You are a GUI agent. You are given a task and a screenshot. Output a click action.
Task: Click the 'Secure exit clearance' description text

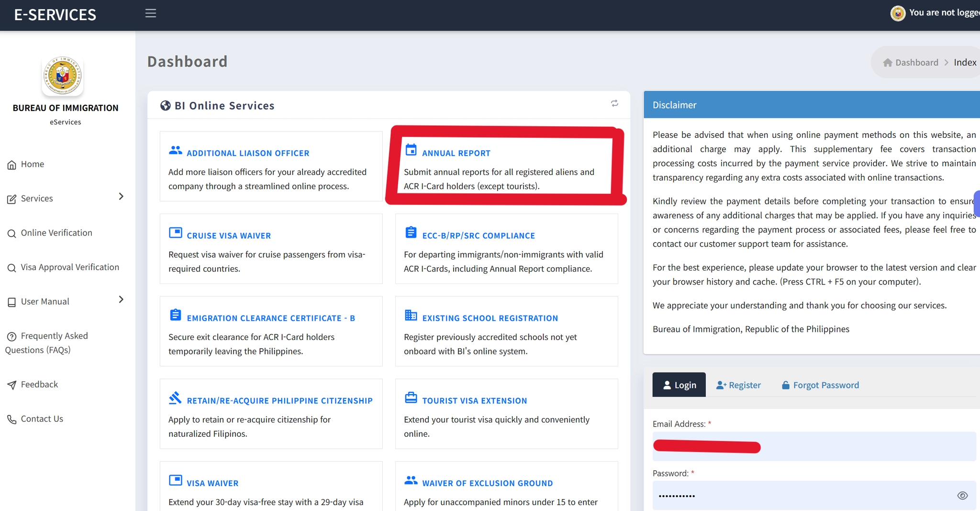click(x=252, y=344)
